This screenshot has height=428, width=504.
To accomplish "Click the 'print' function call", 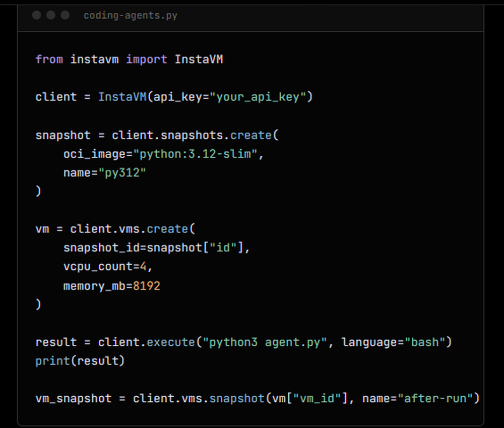I will 53,361.
